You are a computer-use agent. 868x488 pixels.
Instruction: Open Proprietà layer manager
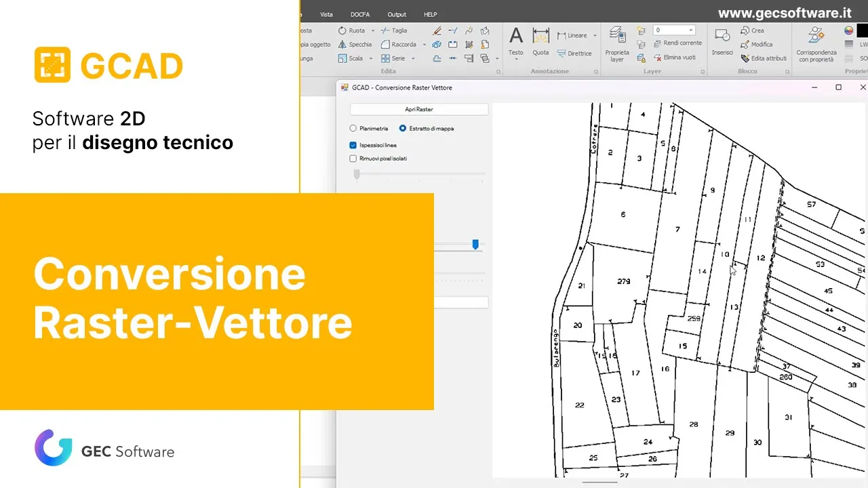coord(617,45)
